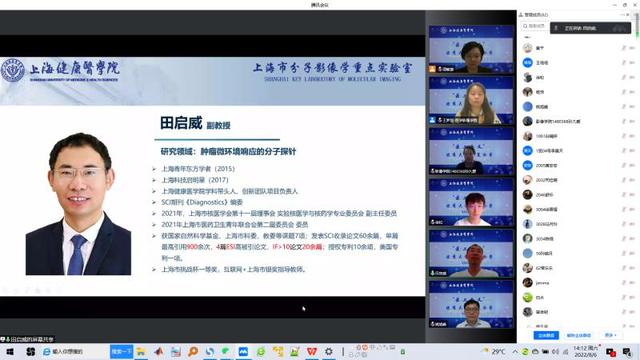Viewport: 640px width, 360px height.
Task: Click the orange magnifier search icon in taskbar
Action: (x=193, y=351)
